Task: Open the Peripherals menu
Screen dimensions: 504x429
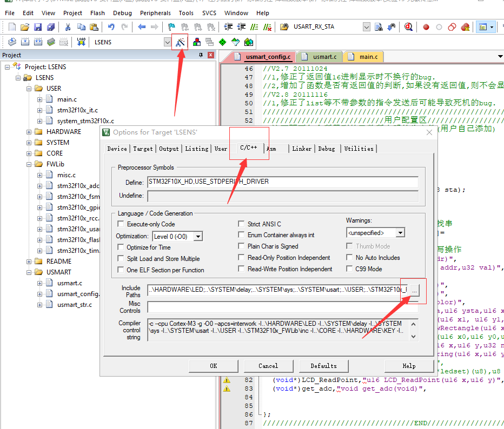Action: coord(155,13)
